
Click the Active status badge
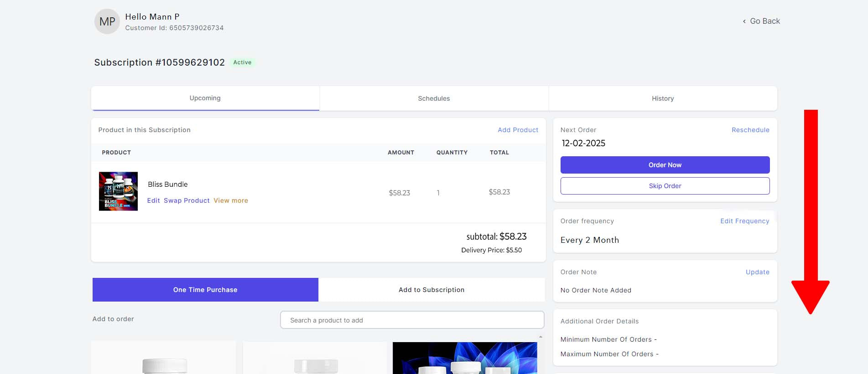242,62
